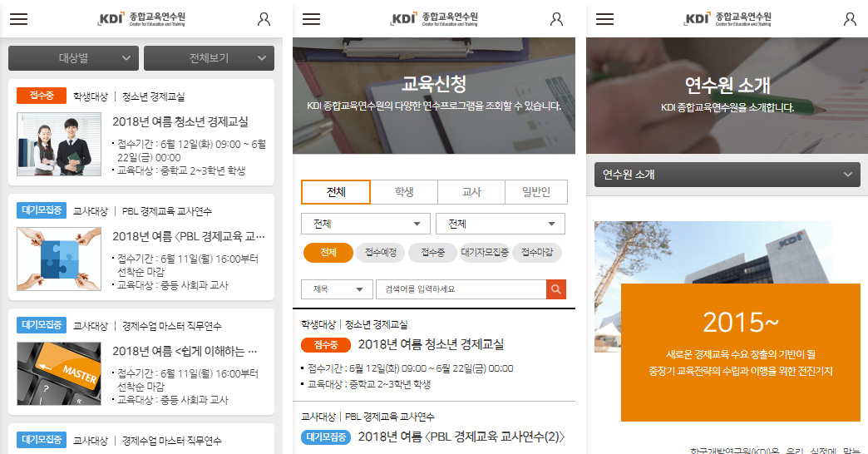Click 학생대상 label on first card
Image resolution: width=868 pixels, height=454 pixels.
tap(91, 96)
